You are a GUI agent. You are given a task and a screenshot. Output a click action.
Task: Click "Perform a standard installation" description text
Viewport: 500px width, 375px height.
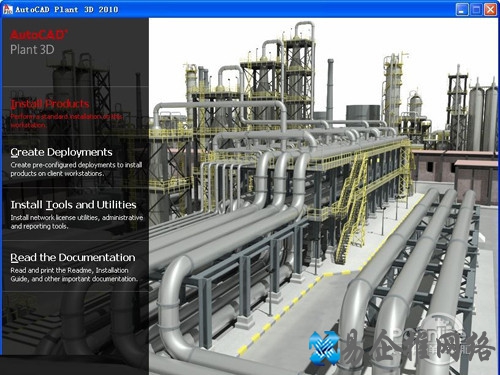click(66, 121)
